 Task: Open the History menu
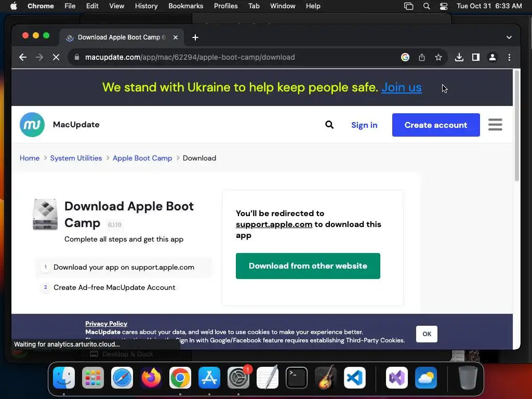(x=146, y=6)
